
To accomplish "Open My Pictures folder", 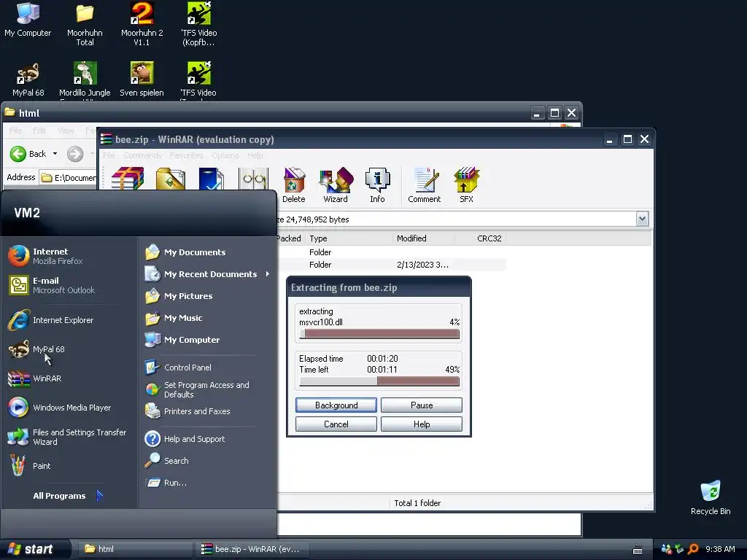I will (x=179, y=296).
